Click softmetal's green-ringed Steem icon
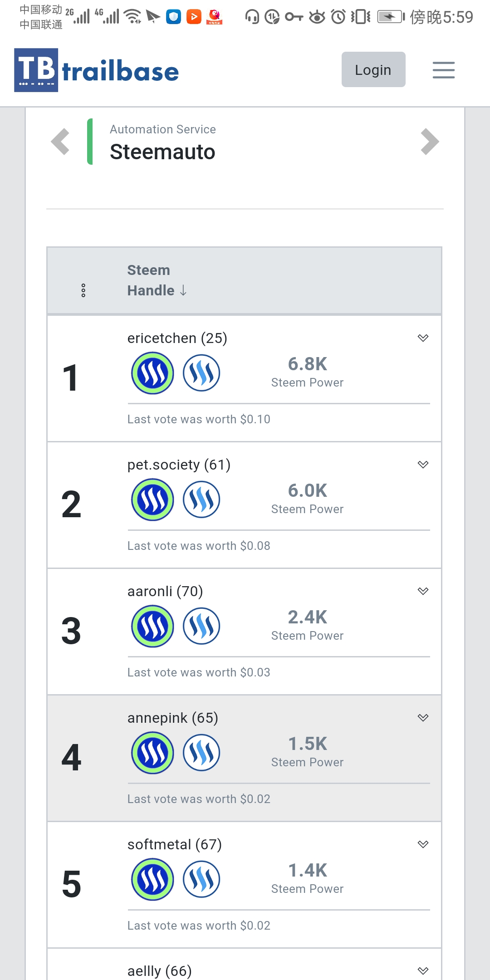Viewport: 490px width, 980px height. tap(152, 880)
